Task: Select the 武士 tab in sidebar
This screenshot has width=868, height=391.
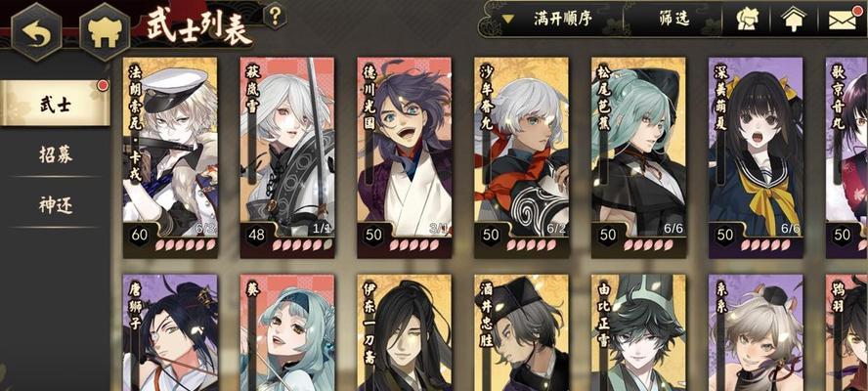Action: click(x=55, y=104)
